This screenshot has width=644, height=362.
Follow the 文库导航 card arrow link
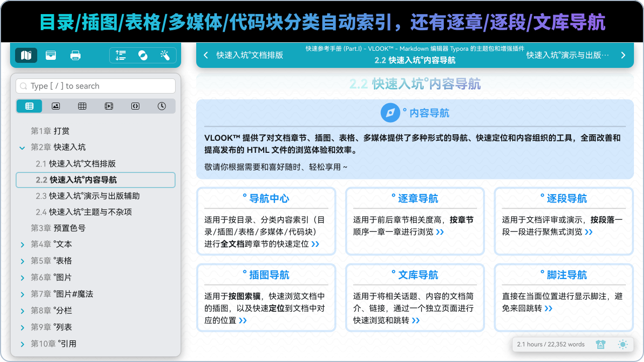416,321
